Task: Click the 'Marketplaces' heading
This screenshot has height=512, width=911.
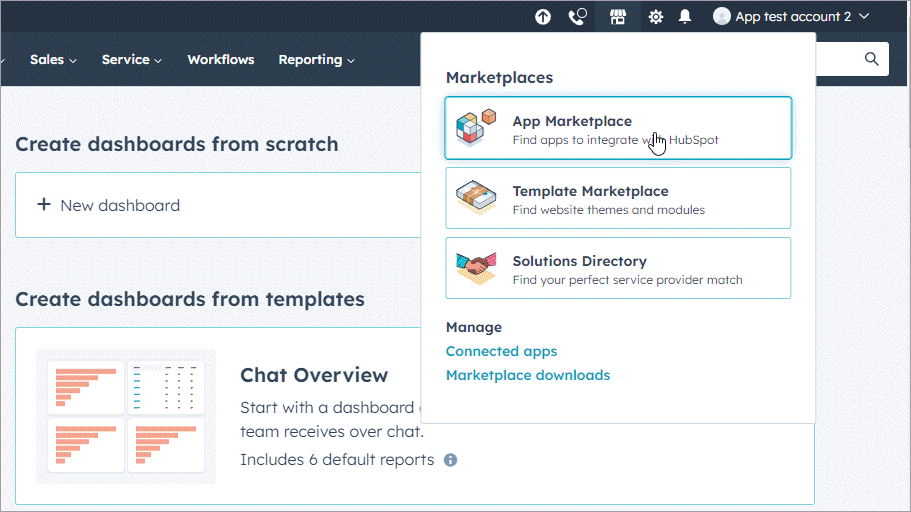Action: [500, 77]
